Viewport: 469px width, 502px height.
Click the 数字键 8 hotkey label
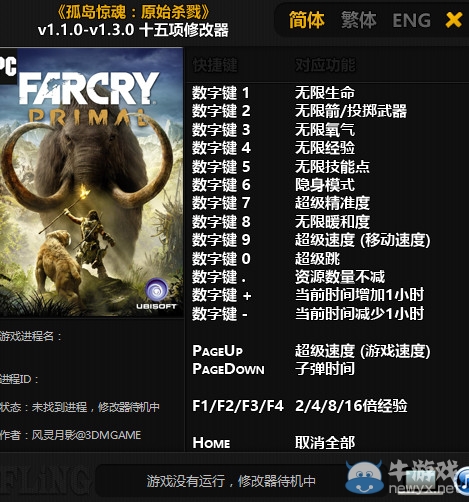[221, 221]
